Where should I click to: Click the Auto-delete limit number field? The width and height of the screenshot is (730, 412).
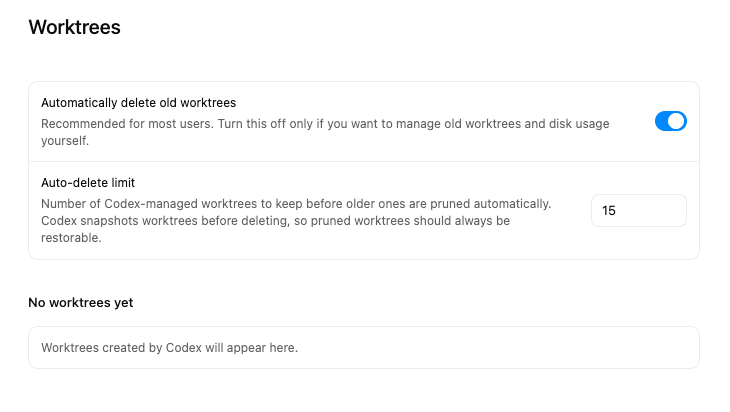pyautogui.click(x=638, y=211)
